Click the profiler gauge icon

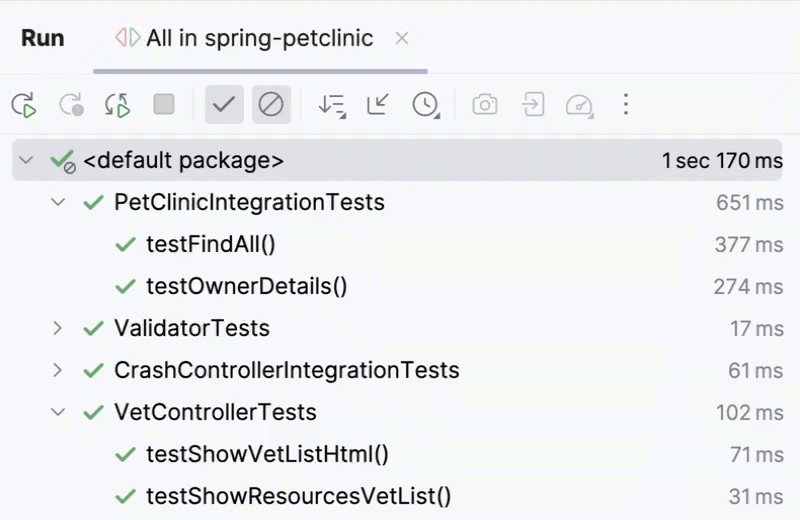click(x=579, y=104)
